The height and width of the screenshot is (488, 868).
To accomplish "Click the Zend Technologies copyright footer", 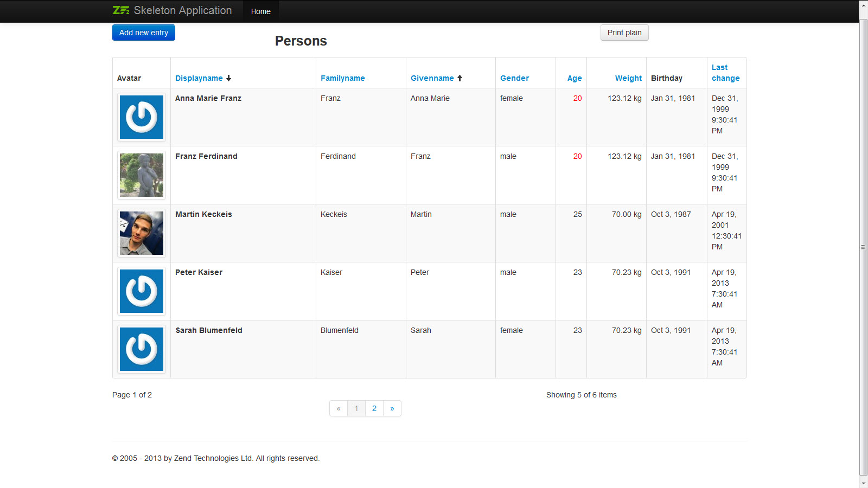I will [216, 458].
